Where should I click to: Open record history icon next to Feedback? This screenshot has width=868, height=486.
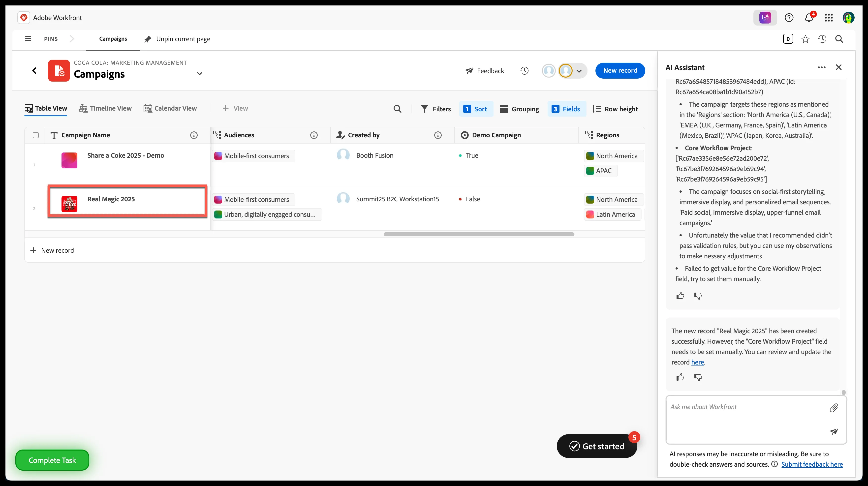click(x=524, y=71)
